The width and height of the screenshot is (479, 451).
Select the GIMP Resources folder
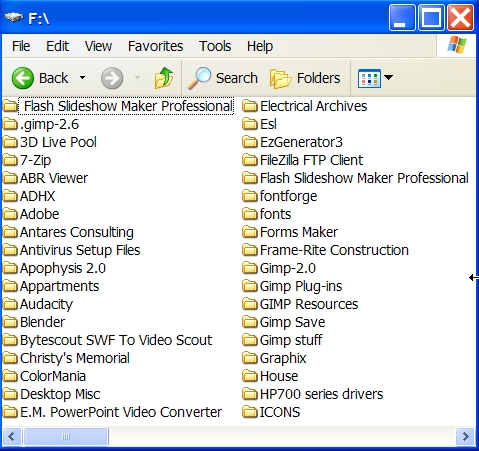coord(300,304)
